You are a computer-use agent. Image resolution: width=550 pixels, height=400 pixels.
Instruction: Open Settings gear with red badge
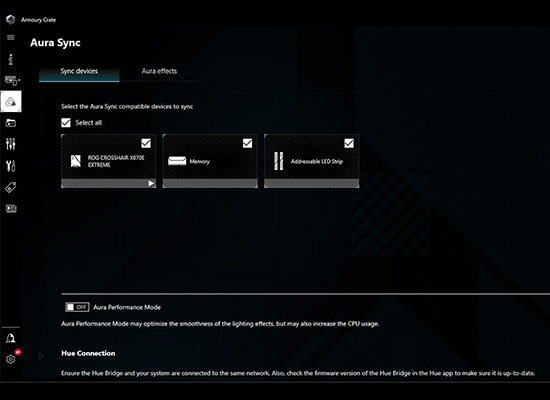click(x=11, y=359)
